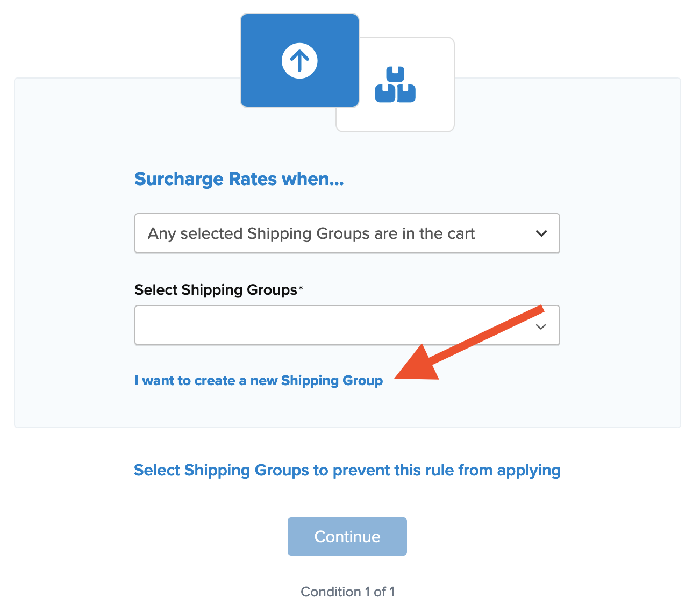Click the top box of the stacked boxes icon
This screenshot has height=611, width=700.
click(396, 74)
